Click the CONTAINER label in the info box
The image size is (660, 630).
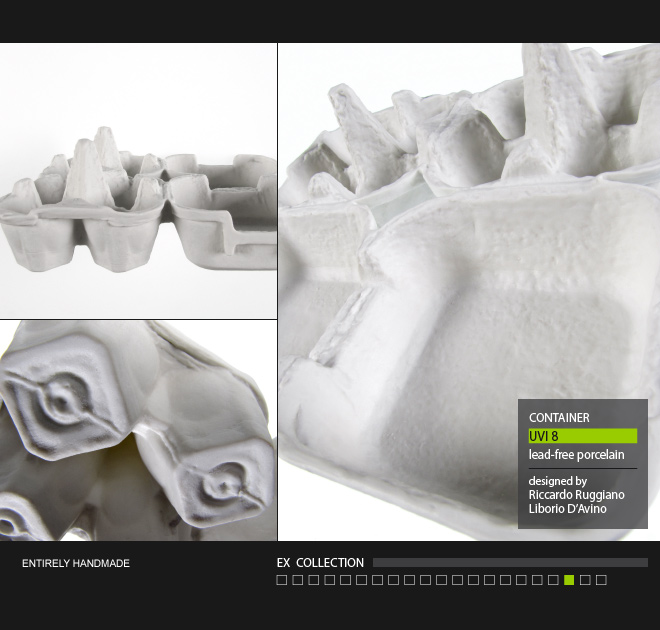pyautogui.click(x=559, y=417)
